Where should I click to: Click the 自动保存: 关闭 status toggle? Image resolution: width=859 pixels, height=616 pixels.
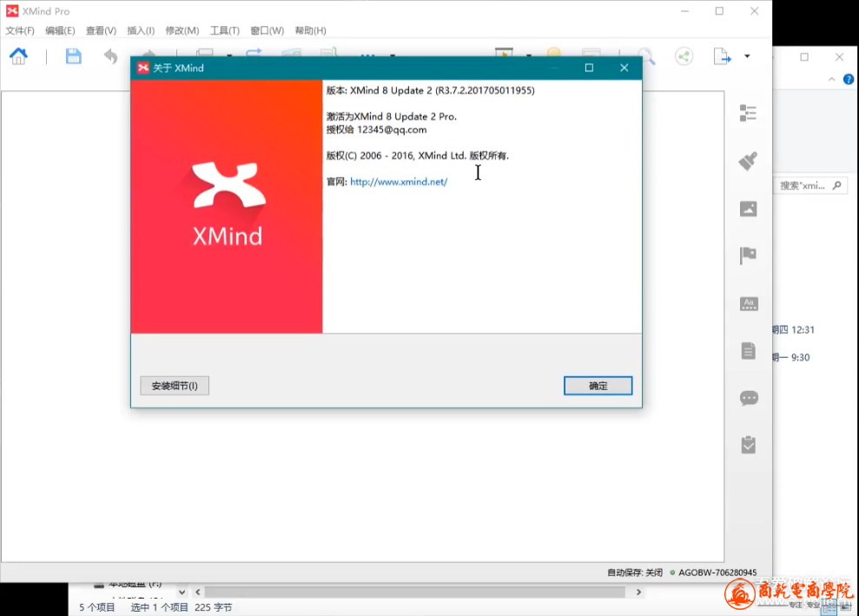634,573
